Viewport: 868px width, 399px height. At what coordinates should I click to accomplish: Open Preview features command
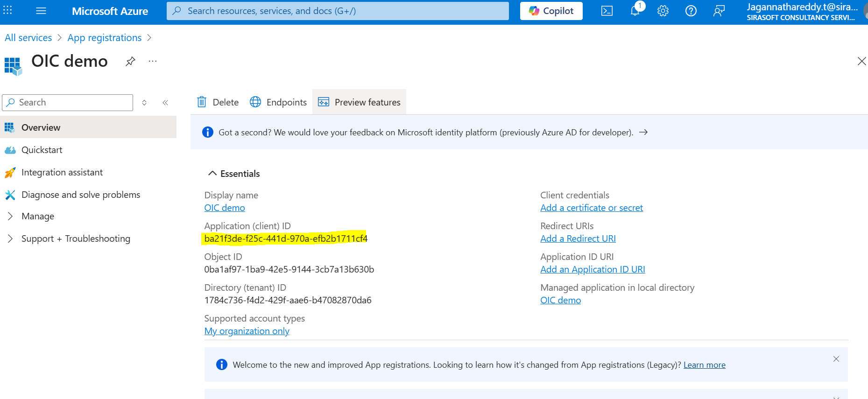[x=359, y=102]
